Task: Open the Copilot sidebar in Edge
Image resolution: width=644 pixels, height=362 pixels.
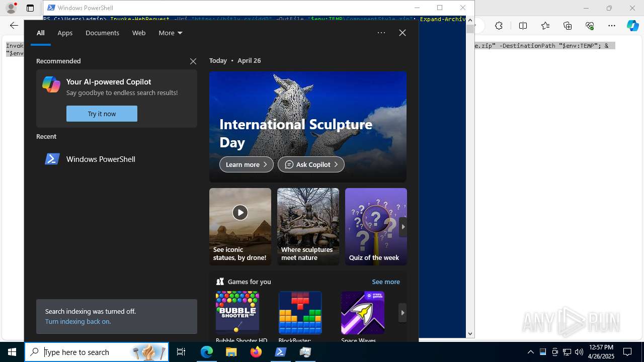Action: pyautogui.click(x=633, y=26)
